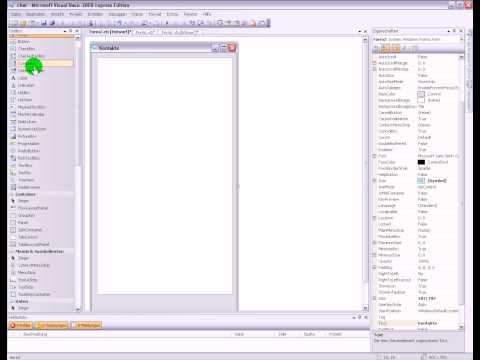Toggle the Fehler filter in the error list

click(x=21, y=325)
